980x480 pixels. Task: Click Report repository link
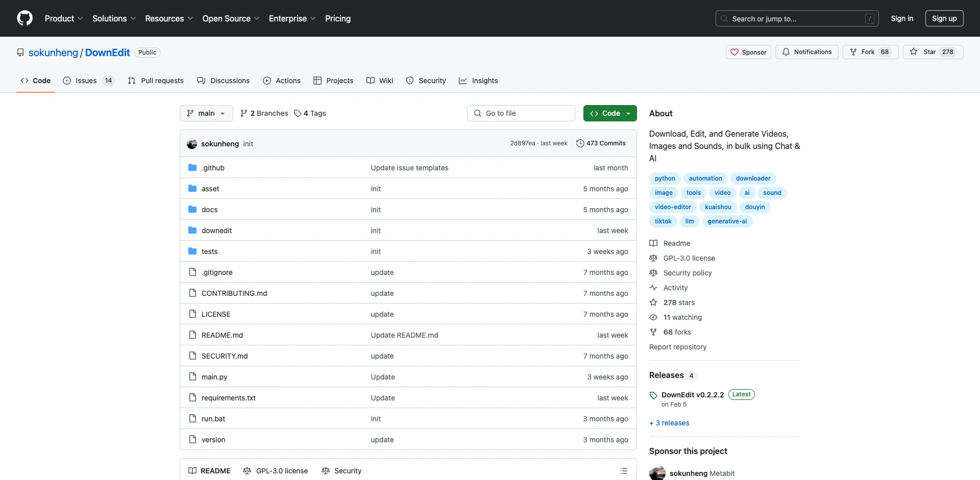(x=678, y=347)
